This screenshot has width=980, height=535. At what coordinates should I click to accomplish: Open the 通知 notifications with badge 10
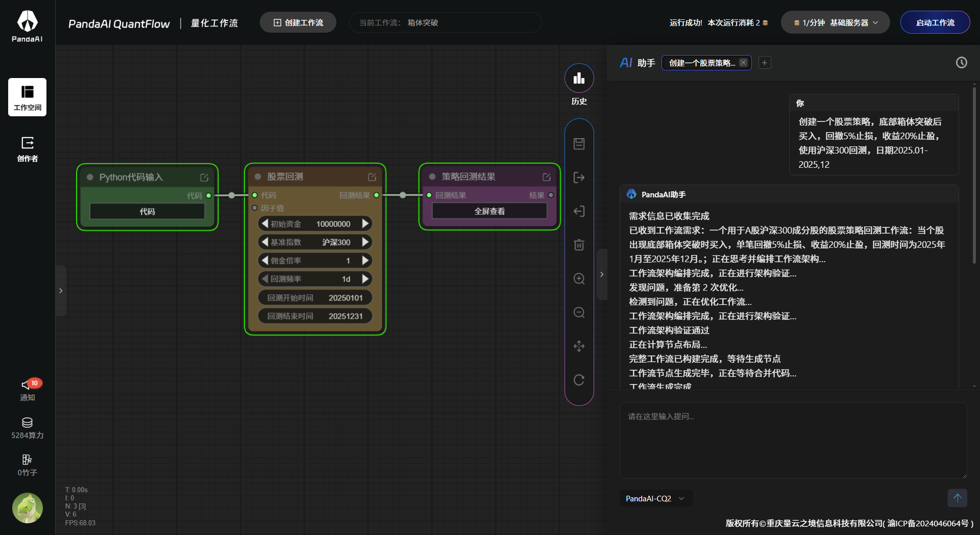click(x=28, y=390)
